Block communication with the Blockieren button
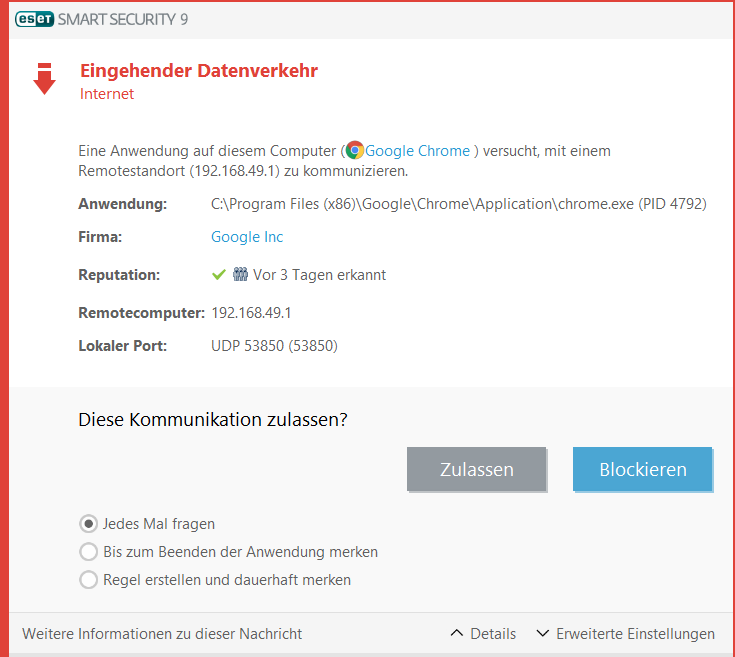Screen dimensions: 735x657 point(643,469)
